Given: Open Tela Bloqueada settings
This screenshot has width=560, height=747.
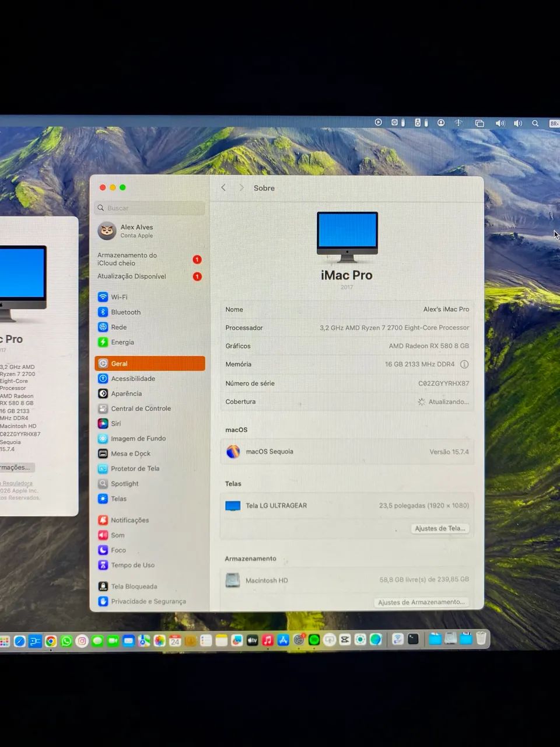Looking at the screenshot, I should (x=134, y=587).
